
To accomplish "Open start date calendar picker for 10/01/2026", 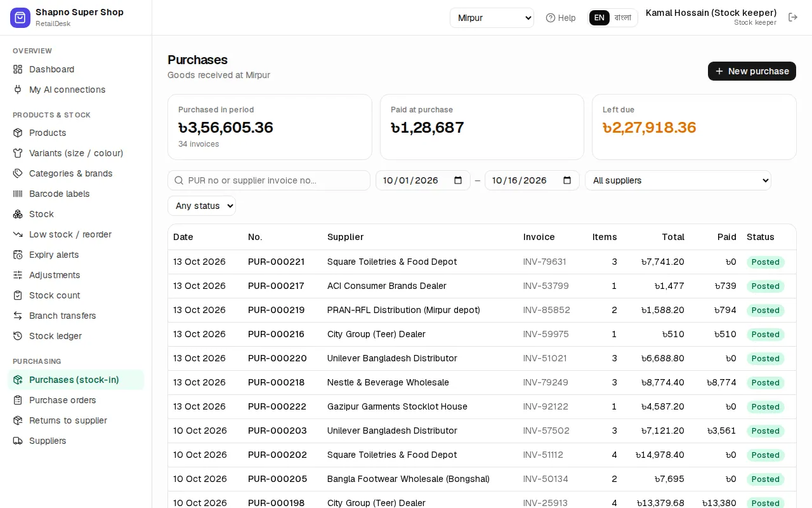I will [x=458, y=180].
